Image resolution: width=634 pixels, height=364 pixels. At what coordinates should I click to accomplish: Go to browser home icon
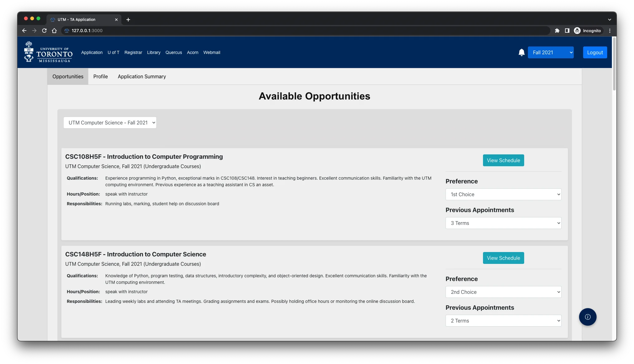click(x=54, y=31)
